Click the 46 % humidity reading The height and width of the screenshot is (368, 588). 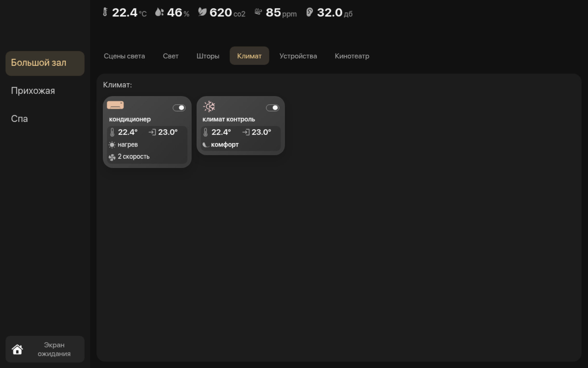178,12
